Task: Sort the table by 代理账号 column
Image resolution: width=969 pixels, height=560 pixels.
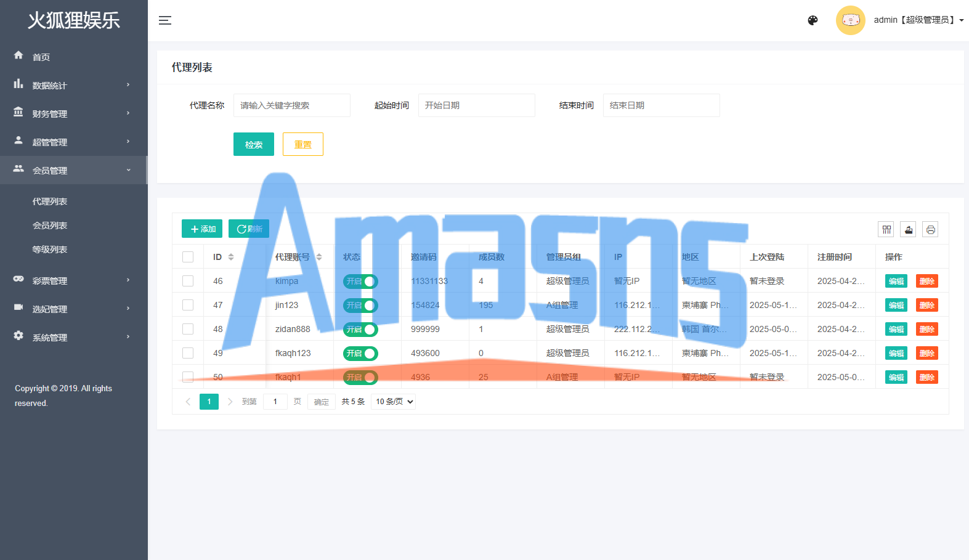Action: [319, 257]
